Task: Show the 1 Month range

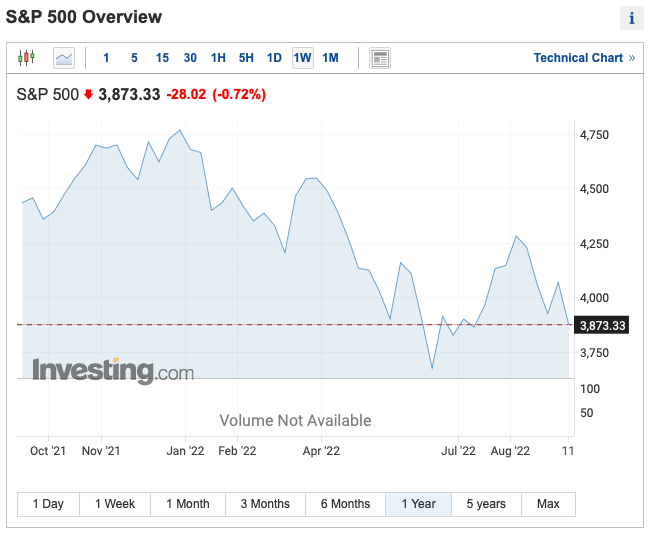Action: tap(188, 504)
